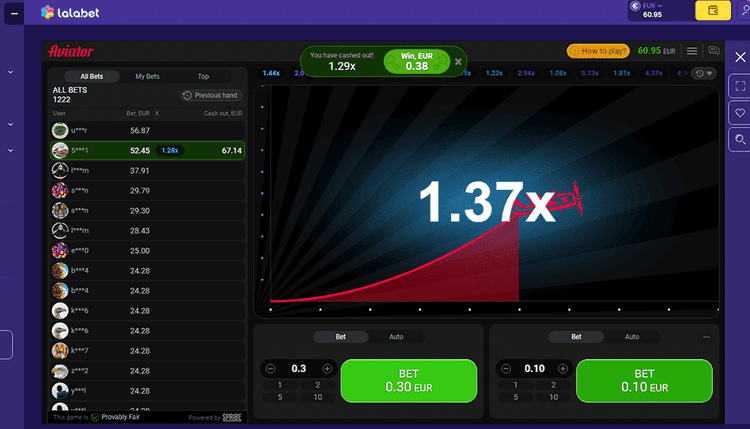Click the 0.10 bet amount field
750x429 pixels.
(x=534, y=369)
